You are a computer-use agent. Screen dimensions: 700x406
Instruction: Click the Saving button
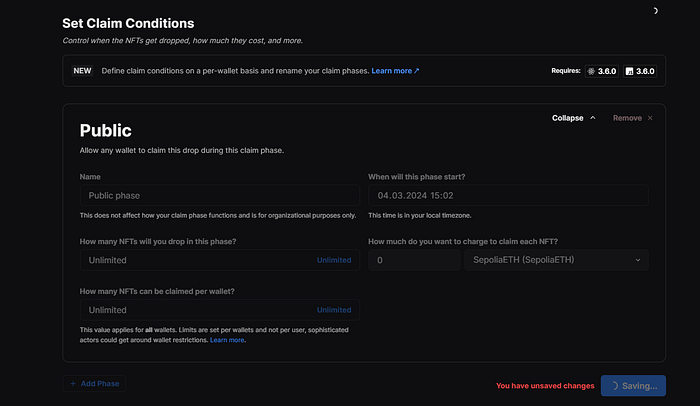pyautogui.click(x=633, y=385)
